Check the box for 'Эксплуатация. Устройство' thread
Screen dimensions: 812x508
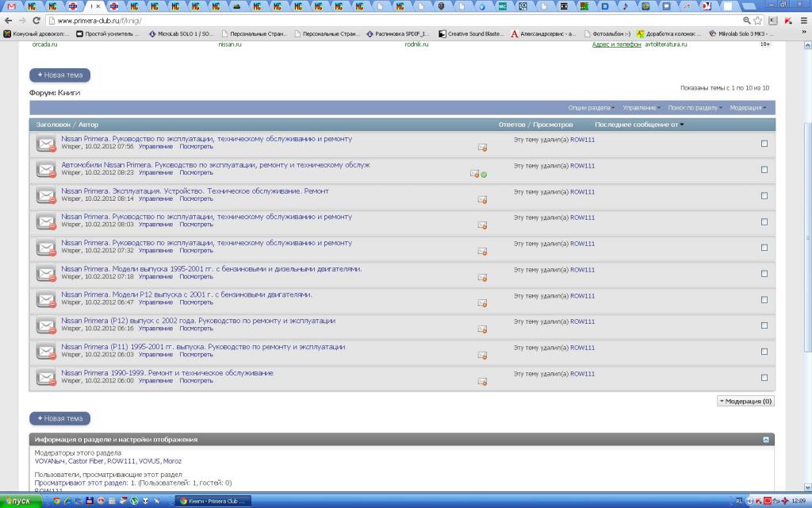pos(764,195)
